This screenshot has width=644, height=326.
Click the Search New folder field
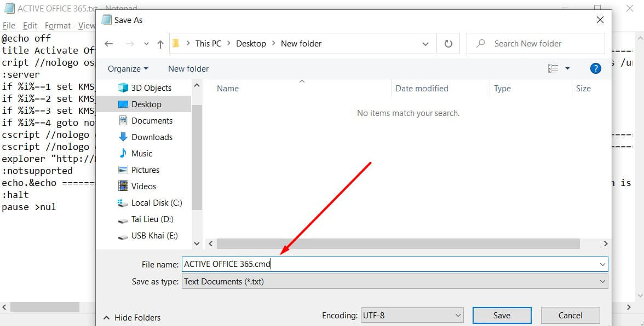(536, 43)
